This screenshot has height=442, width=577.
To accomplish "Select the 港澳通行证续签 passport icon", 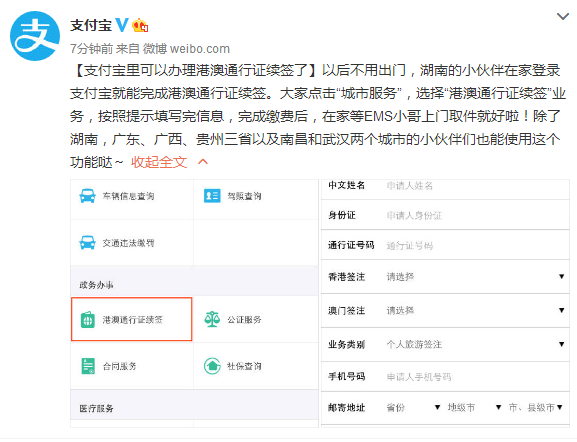I will 88,319.
